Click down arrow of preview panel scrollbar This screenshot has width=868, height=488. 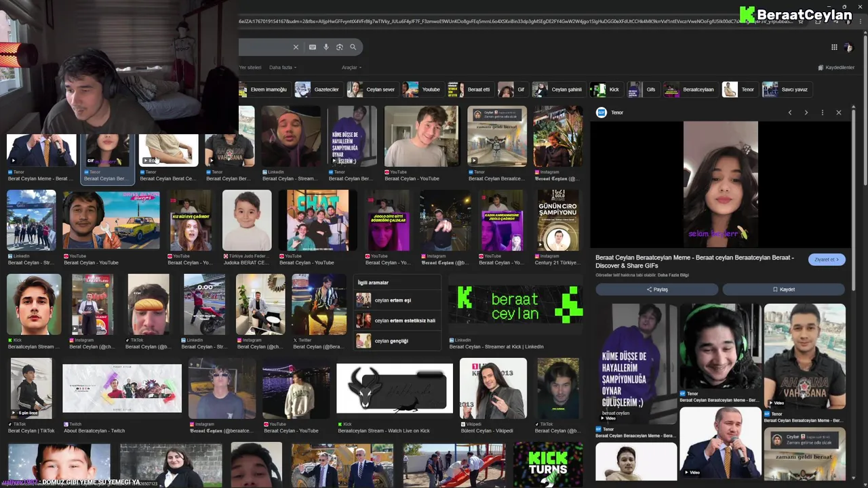[x=854, y=476]
